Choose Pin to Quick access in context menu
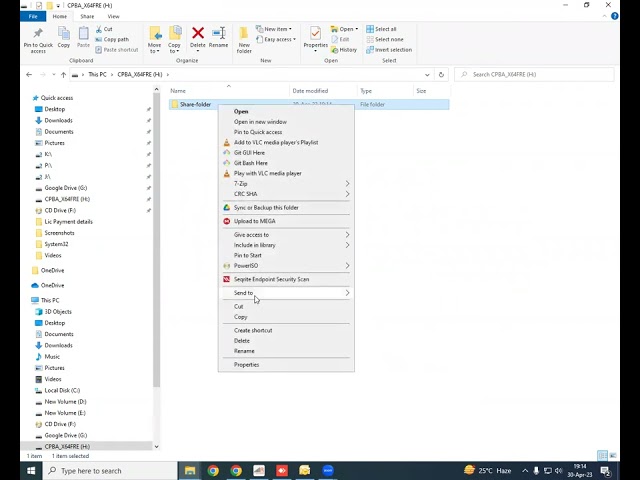The width and height of the screenshot is (640, 480). coord(286,132)
